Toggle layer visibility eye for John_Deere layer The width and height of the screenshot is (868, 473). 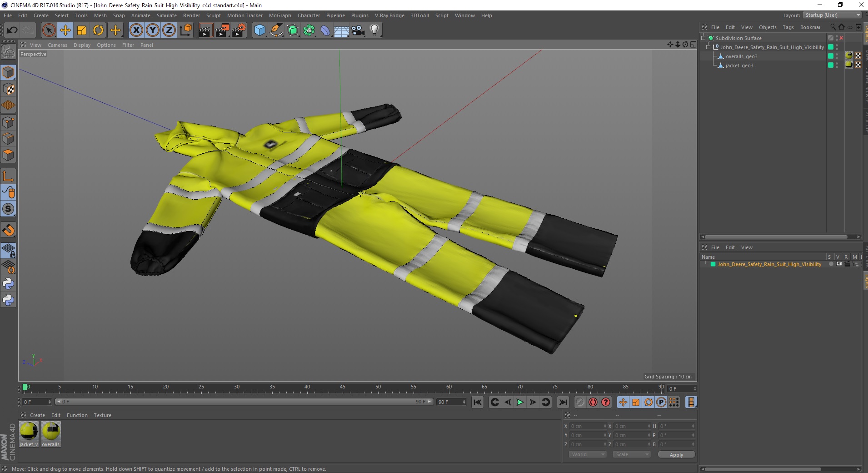(839, 264)
